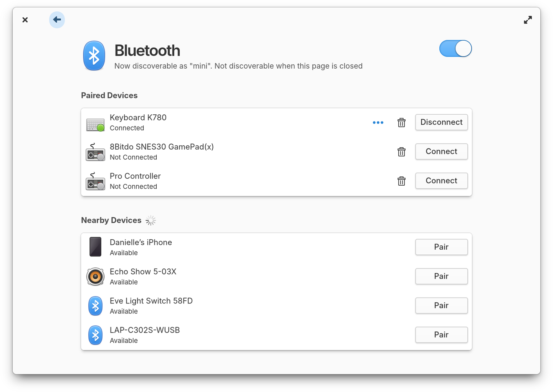The width and height of the screenshot is (553, 392).
Task: Select the Eve Light Switch 58FD name
Action: [x=151, y=301]
